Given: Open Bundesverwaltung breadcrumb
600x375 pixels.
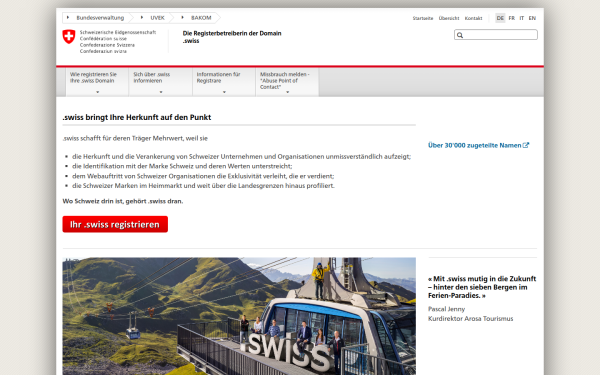Looking at the screenshot, I should [100, 18].
